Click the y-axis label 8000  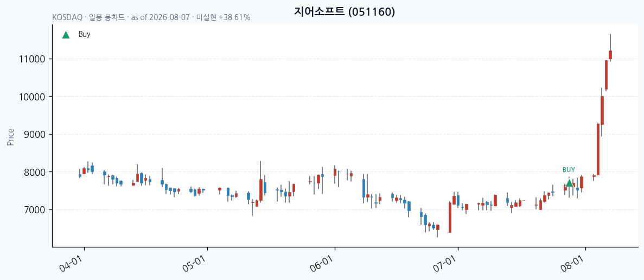pos(34,172)
